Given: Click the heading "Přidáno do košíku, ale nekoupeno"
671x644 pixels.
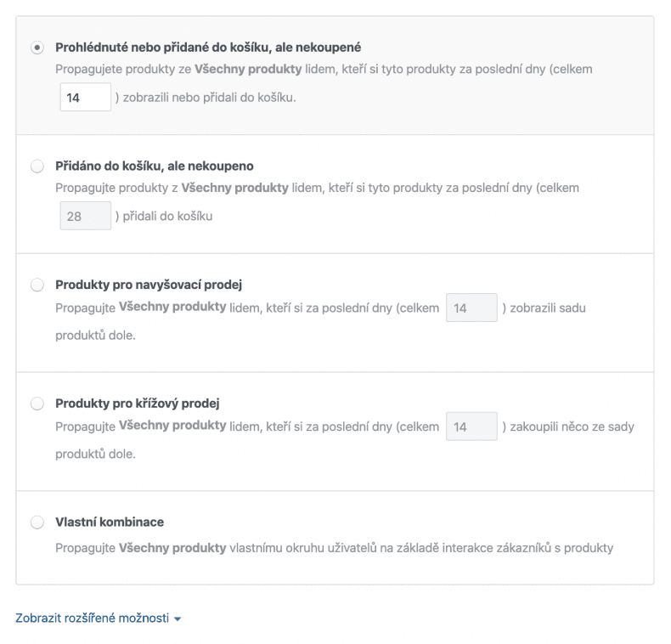Looking at the screenshot, I should [x=154, y=167].
